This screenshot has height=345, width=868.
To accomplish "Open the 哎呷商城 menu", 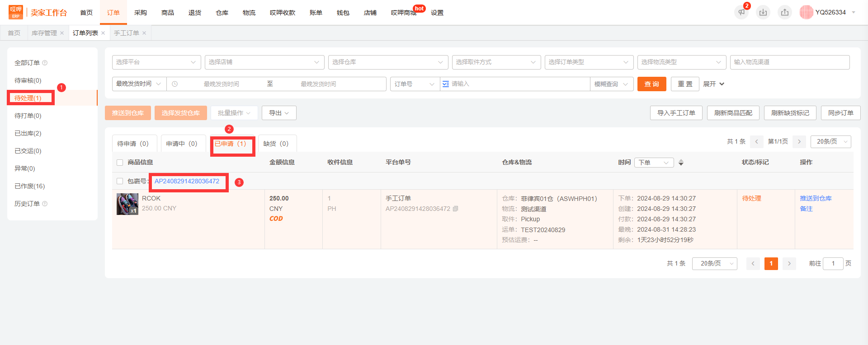I will tap(404, 13).
